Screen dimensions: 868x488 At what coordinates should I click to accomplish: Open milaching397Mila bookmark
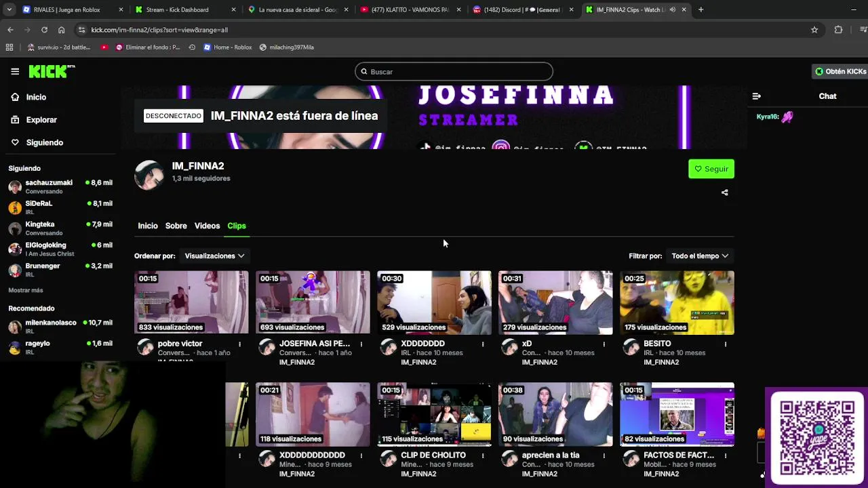(286, 47)
